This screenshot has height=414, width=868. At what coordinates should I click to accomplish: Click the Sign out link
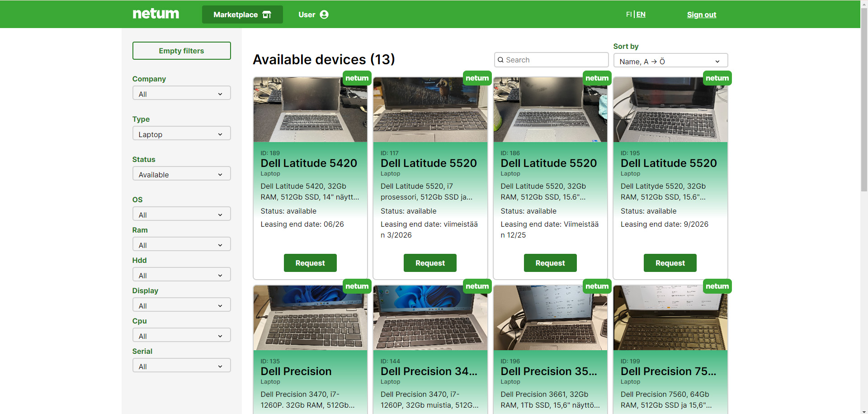tap(701, 14)
